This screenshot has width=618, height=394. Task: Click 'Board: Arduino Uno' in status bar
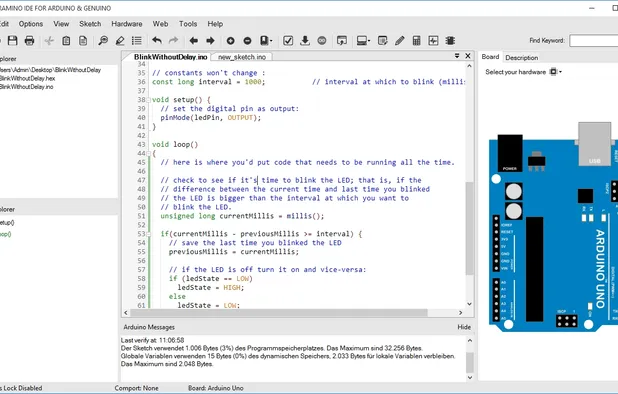tap(216, 388)
